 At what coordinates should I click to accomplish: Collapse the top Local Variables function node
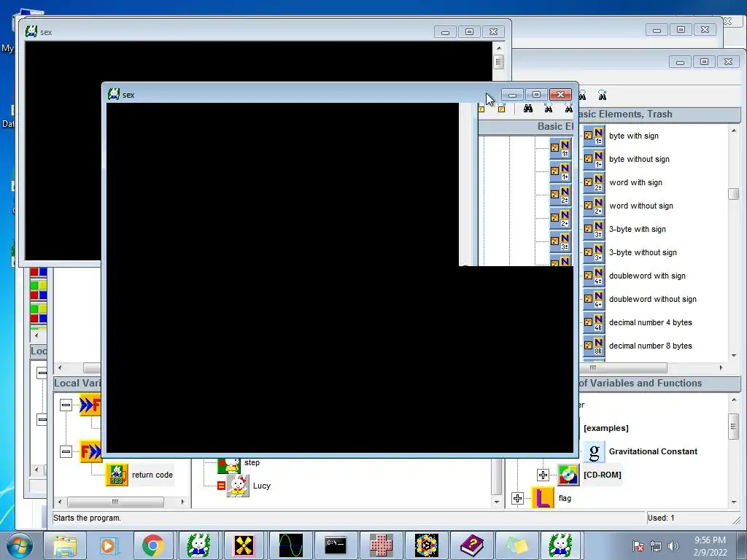[x=66, y=405]
